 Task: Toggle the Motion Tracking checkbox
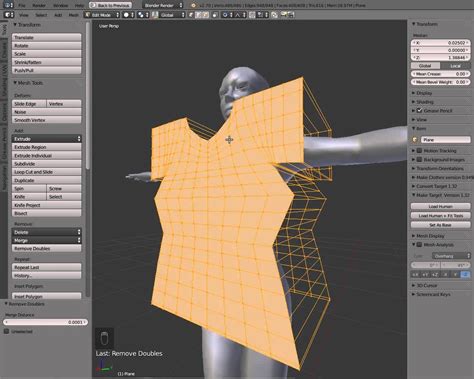tap(420, 151)
